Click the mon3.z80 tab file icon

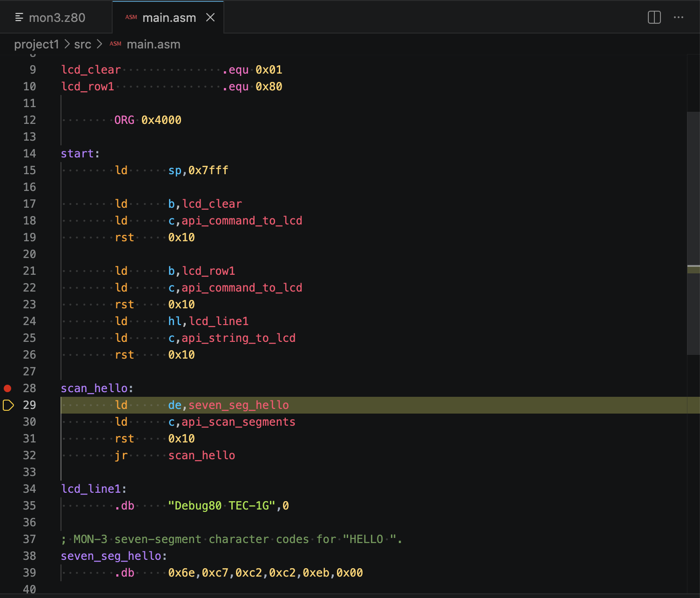19,18
